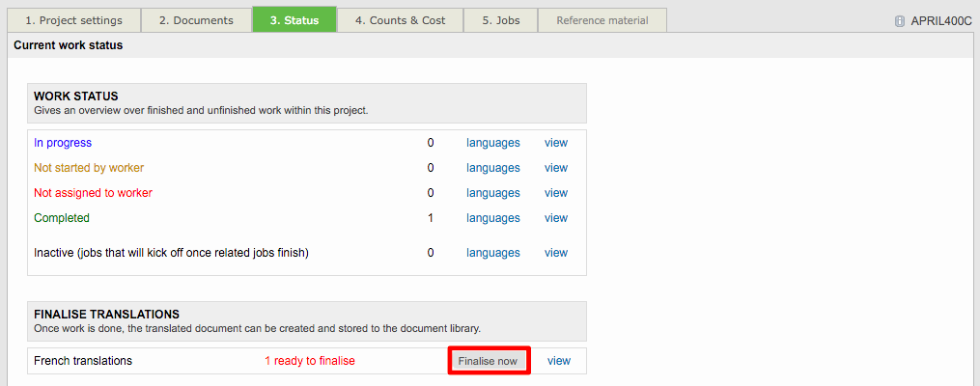The width and height of the screenshot is (980, 386).
Task: Click view for Not started by worker
Action: (556, 168)
